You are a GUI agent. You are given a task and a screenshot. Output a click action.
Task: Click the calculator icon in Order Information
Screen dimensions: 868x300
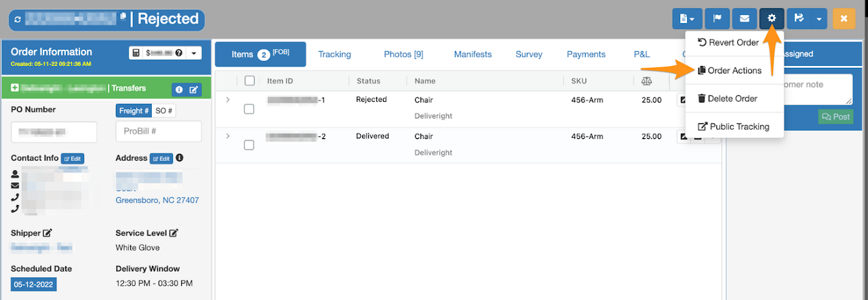pyautogui.click(x=136, y=53)
